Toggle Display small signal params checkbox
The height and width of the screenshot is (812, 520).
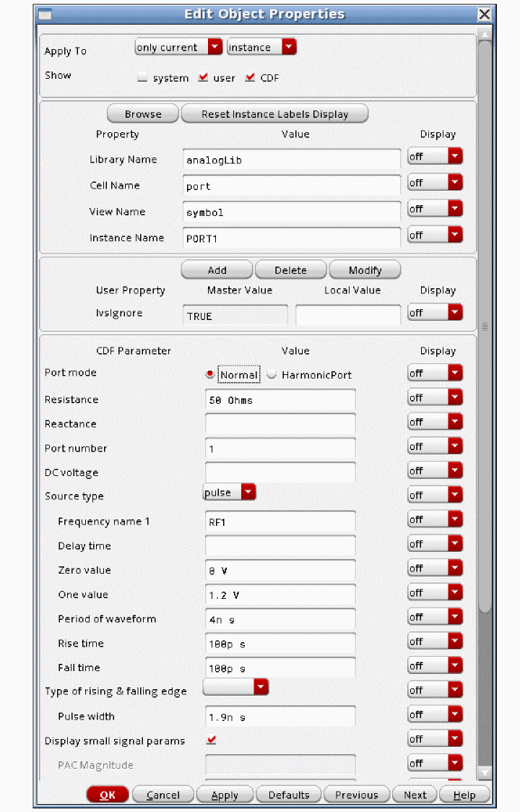pyautogui.click(x=212, y=740)
